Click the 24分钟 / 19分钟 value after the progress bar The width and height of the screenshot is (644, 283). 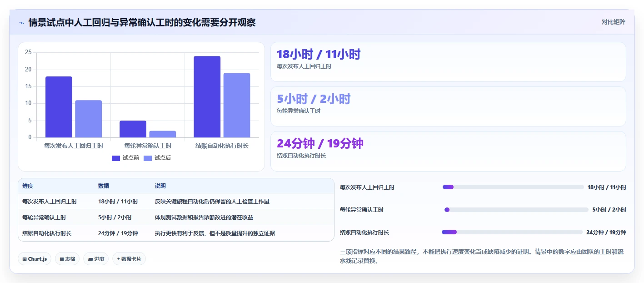606,232
